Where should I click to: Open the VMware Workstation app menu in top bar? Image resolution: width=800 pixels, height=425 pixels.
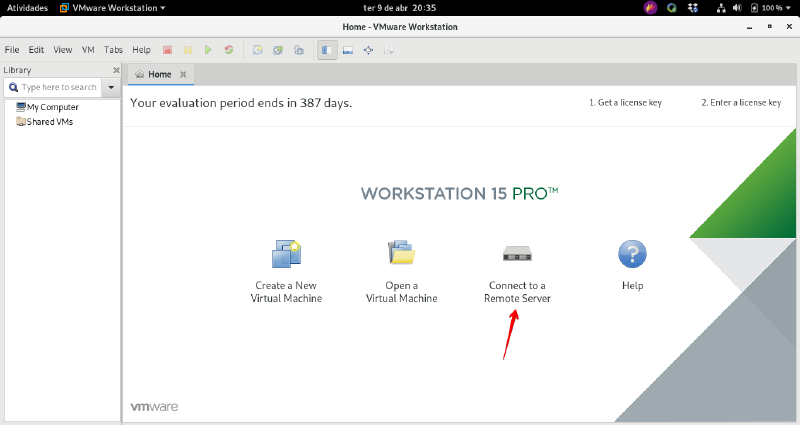(112, 7)
